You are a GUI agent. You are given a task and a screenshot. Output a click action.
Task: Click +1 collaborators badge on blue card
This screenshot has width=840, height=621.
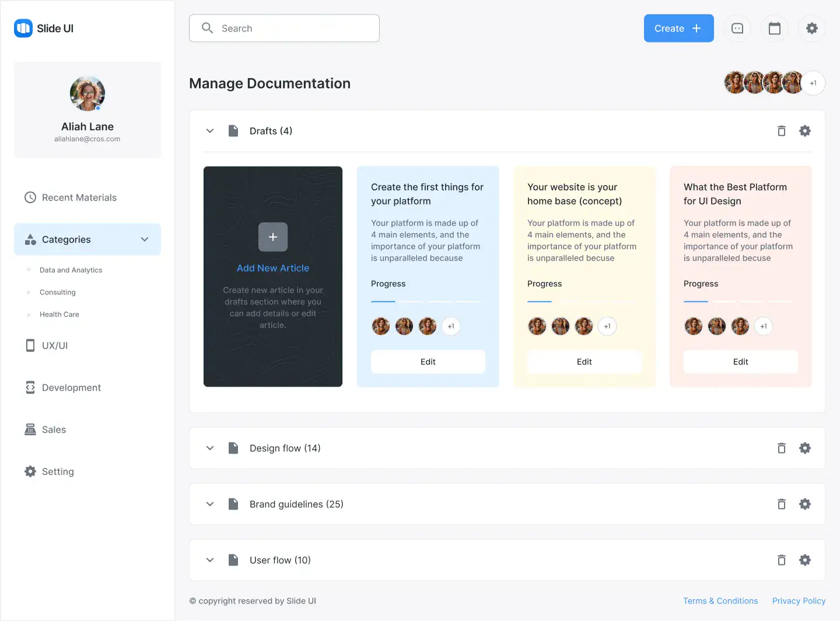(451, 326)
